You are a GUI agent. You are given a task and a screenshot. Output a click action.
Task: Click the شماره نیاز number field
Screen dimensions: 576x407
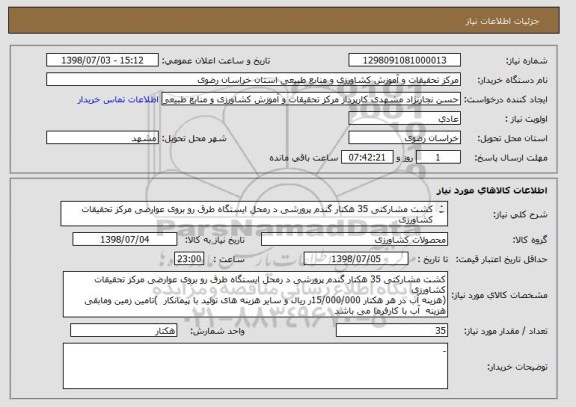404,60
